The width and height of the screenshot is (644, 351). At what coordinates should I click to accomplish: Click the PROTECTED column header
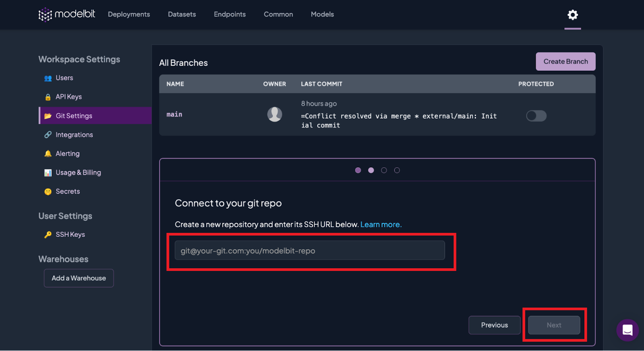536,84
